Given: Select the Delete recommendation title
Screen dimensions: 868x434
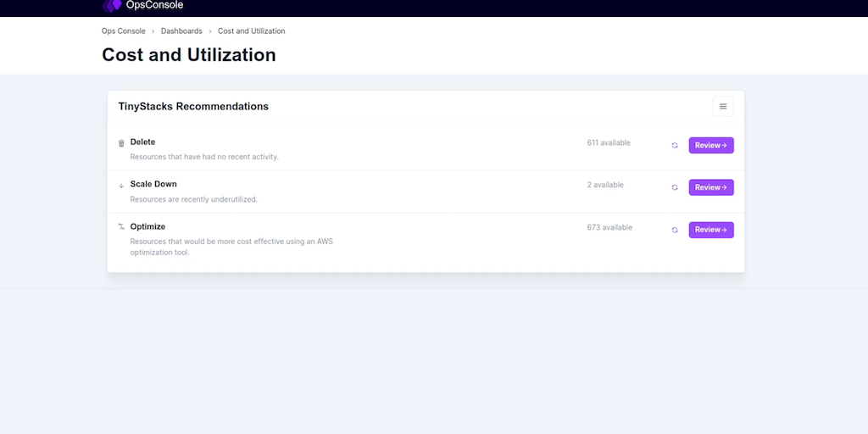Looking at the screenshot, I should [142, 142].
